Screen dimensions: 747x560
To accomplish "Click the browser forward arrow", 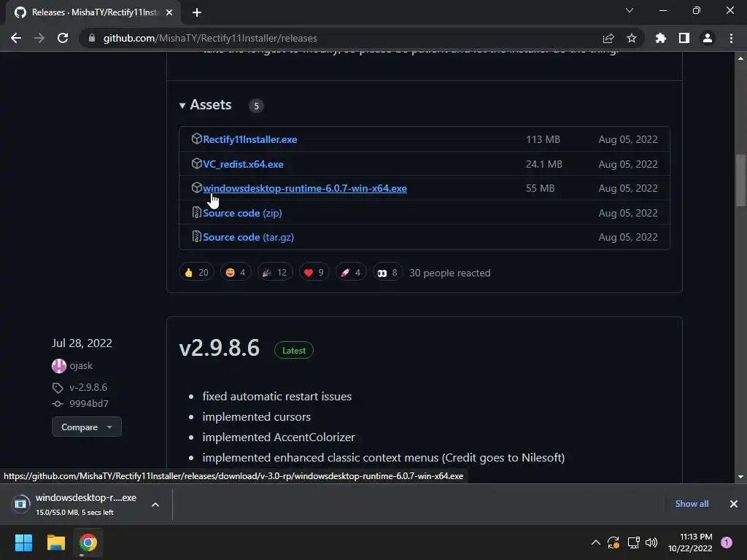I will click(x=39, y=38).
